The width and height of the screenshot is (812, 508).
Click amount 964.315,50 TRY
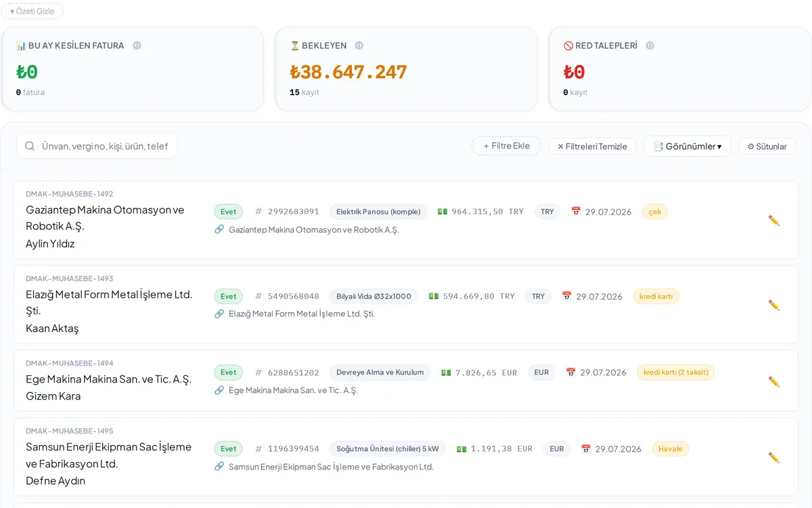point(488,211)
